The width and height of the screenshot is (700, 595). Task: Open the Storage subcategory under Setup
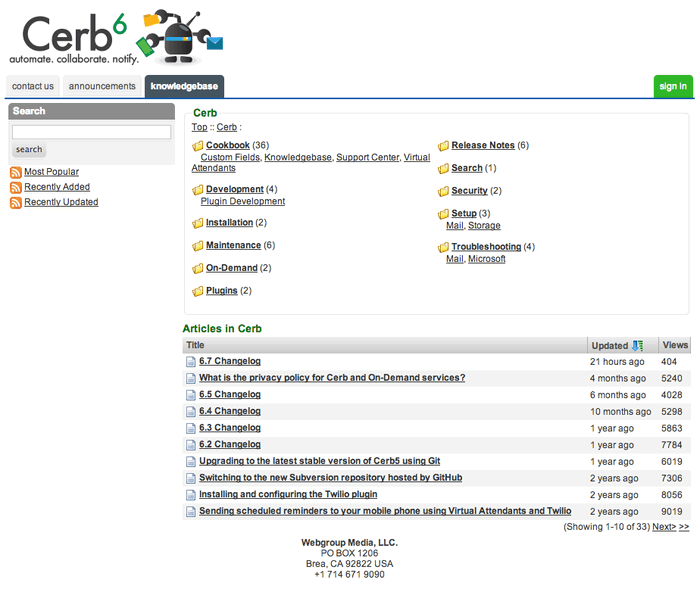pos(484,225)
